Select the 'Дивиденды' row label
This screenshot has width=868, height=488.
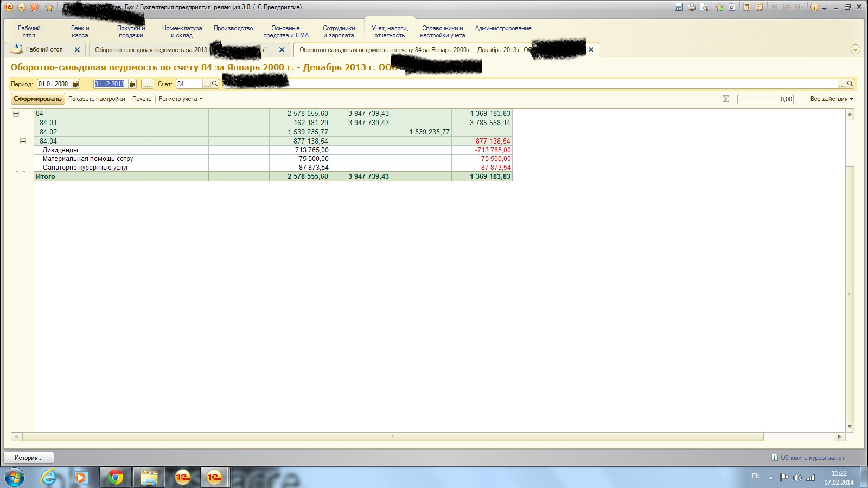tap(60, 150)
